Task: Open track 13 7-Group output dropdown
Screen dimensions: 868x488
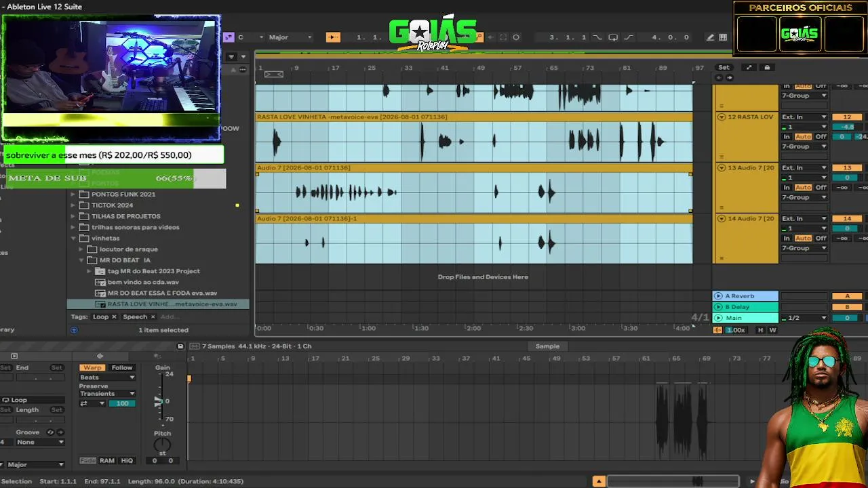Action: 804,197
